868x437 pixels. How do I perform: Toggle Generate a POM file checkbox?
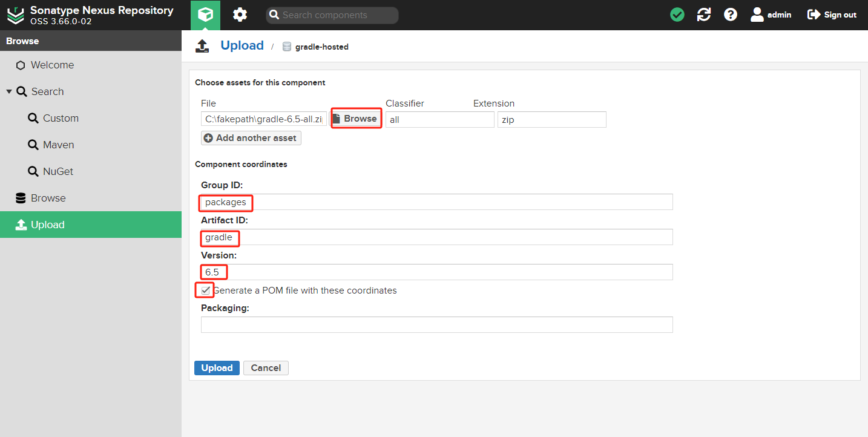click(x=206, y=291)
